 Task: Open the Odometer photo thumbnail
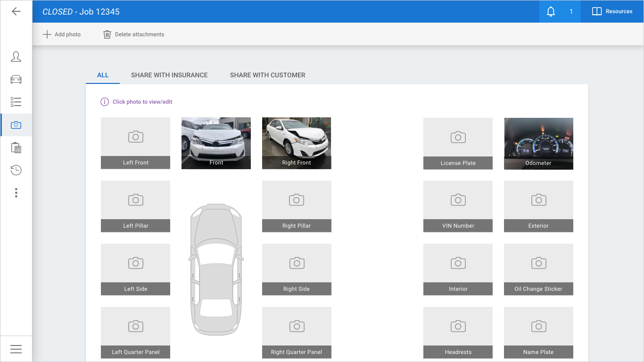click(538, 143)
